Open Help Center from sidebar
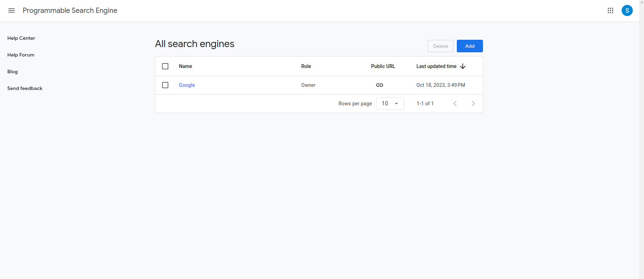This screenshot has width=644, height=279. pos(21,38)
